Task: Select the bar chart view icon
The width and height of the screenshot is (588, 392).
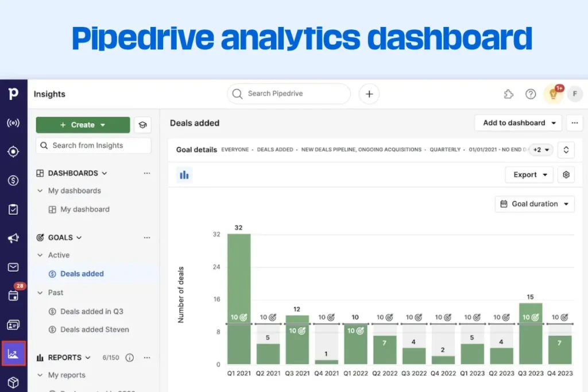Action: [184, 175]
